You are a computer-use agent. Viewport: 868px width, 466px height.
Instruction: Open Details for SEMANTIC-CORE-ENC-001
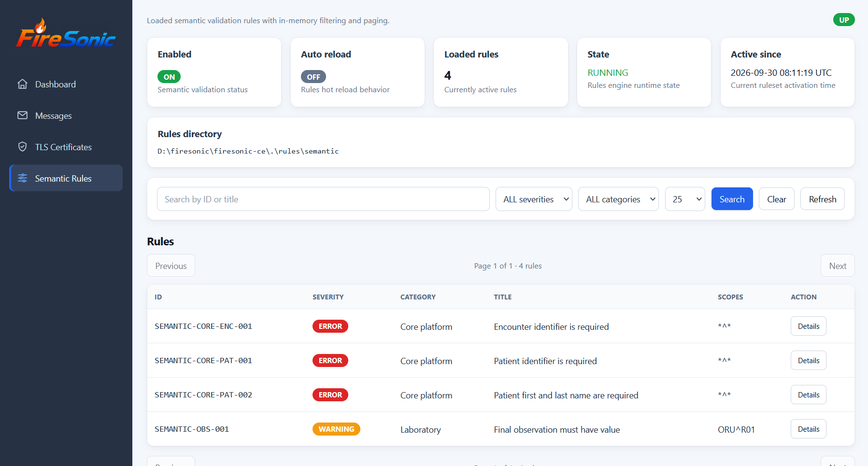pyautogui.click(x=809, y=326)
